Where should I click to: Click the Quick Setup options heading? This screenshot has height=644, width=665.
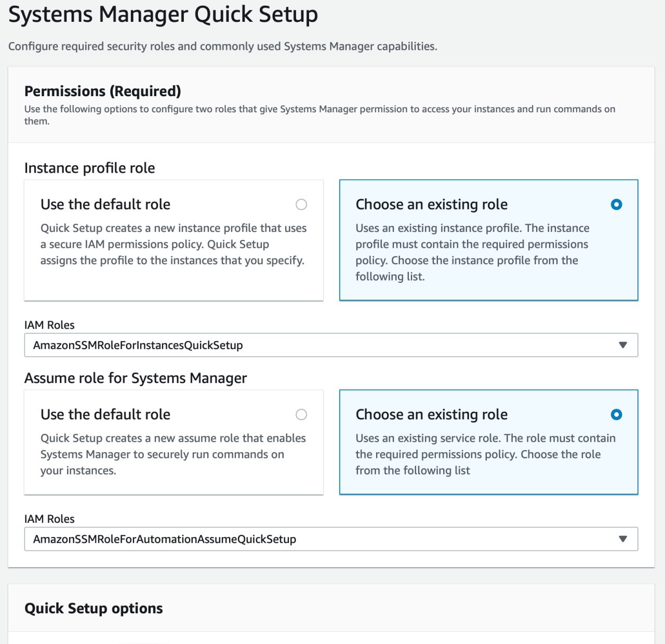(94, 608)
